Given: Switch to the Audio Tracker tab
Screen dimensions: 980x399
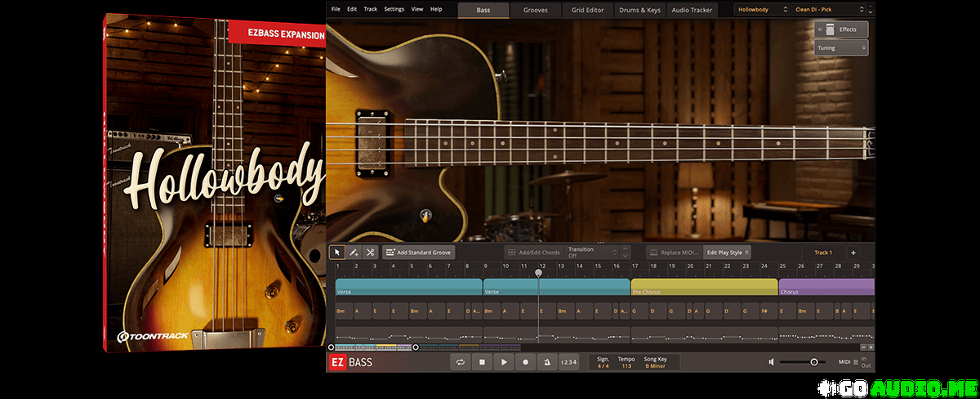Looking at the screenshot, I should [x=691, y=10].
